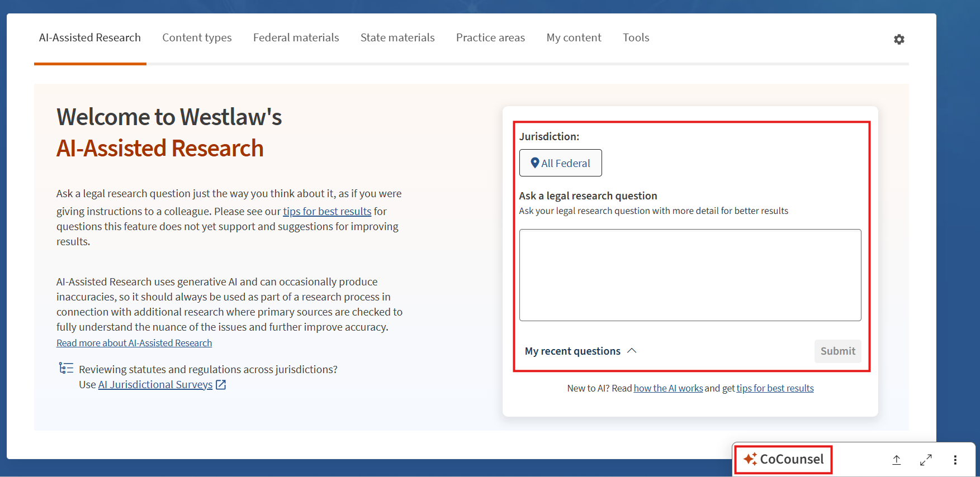Click the CoCounsel upload arrow icon
The height and width of the screenshot is (477, 980).
(x=896, y=460)
